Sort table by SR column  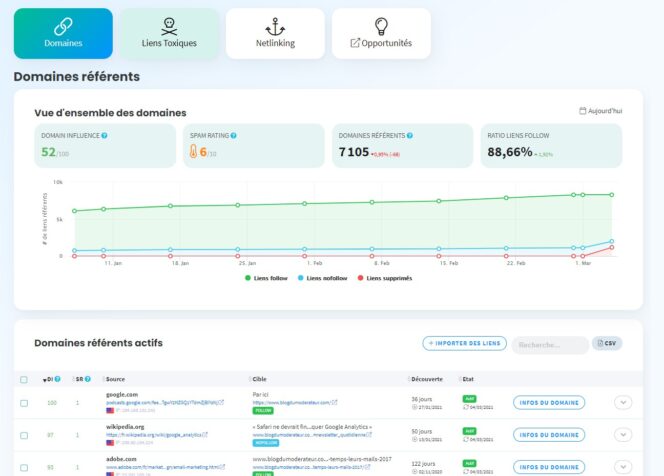point(79,379)
